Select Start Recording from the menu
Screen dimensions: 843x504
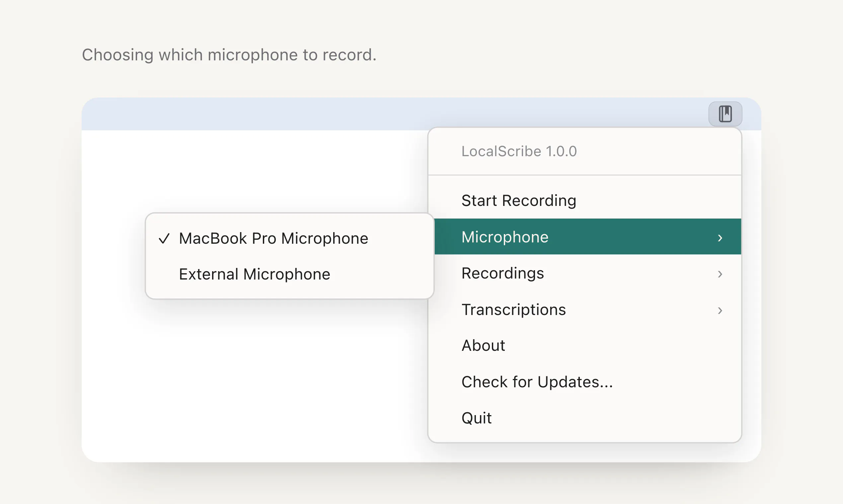[585, 200]
